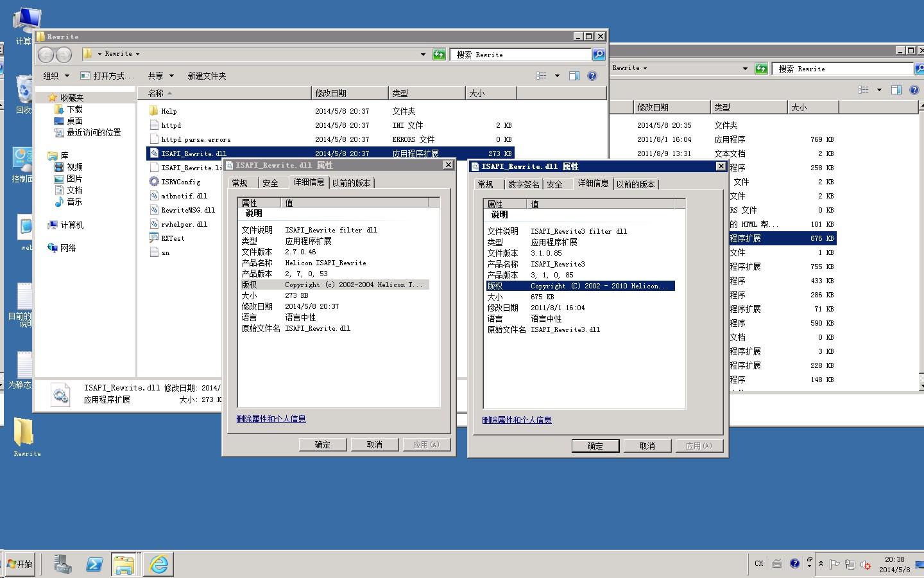Close the left ISAPI_Rewrite.dll properties dialog
Image resolution: width=924 pixels, height=578 pixels.
pyautogui.click(x=449, y=165)
